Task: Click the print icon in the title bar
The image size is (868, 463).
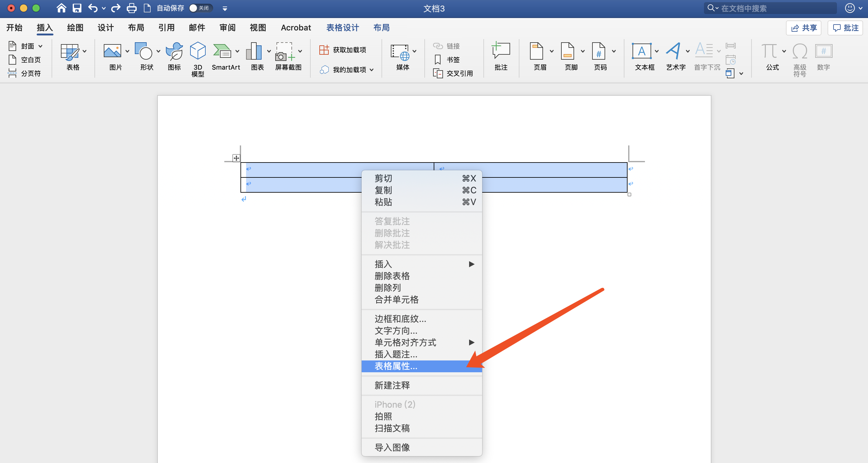Action: [x=131, y=8]
